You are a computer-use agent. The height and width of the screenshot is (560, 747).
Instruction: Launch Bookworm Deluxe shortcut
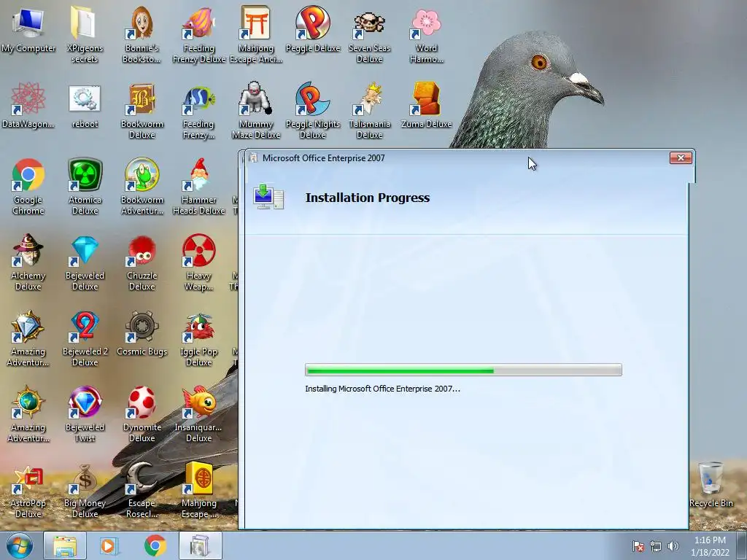pos(142,111)
